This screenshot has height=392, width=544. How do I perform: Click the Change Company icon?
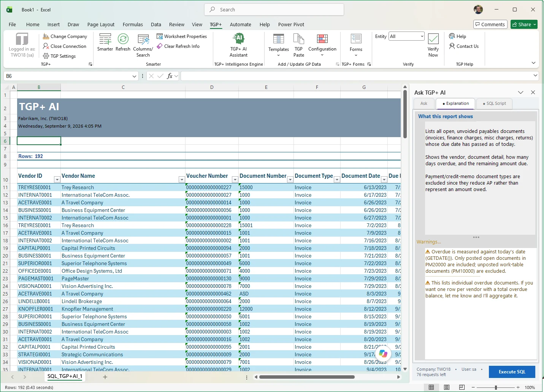pos(46,36)
